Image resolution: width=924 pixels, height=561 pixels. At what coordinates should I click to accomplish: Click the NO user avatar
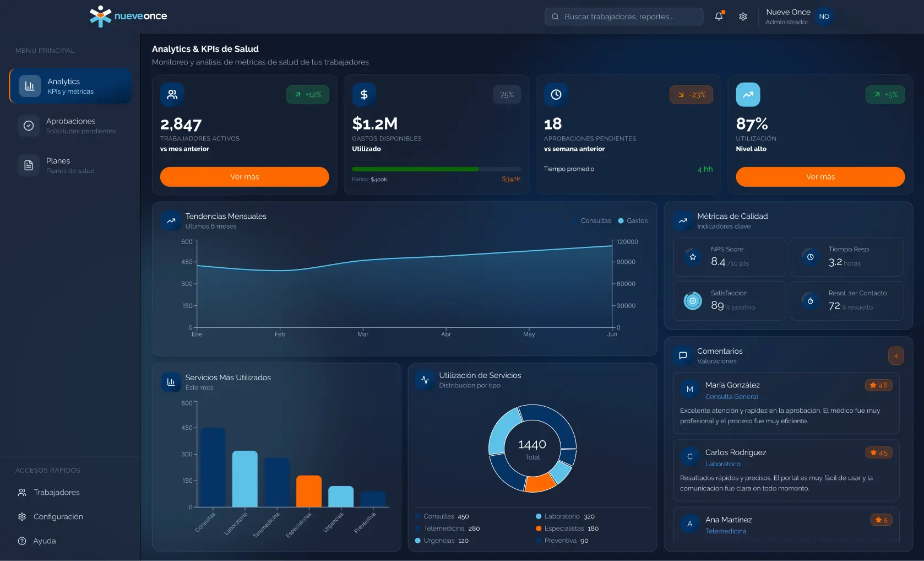pos(824,17)
